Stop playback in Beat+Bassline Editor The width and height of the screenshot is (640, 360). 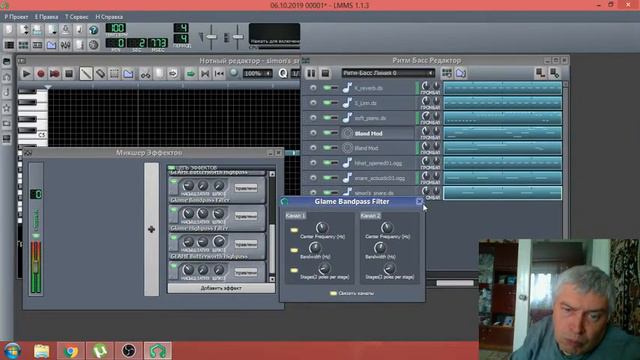point(325,73)
